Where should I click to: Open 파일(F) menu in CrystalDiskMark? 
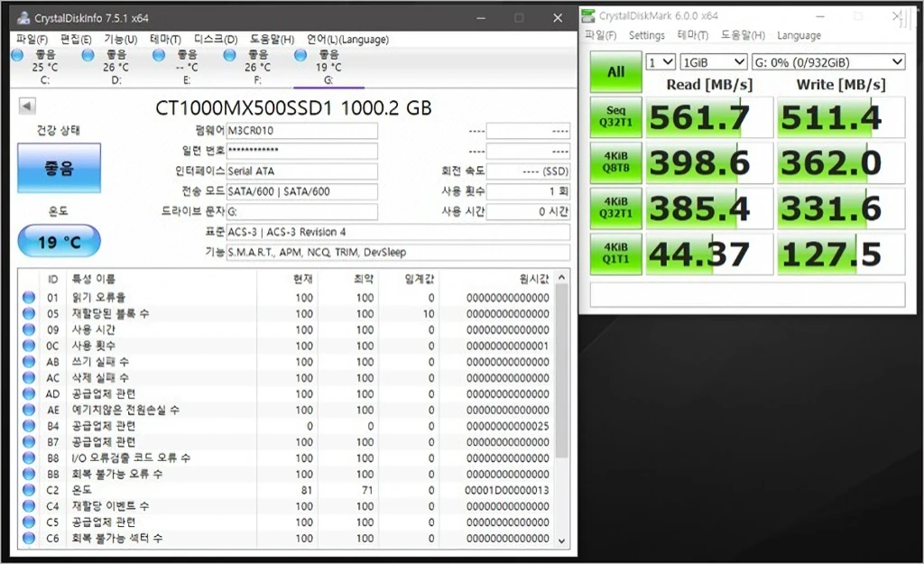[x=600, y=35]
